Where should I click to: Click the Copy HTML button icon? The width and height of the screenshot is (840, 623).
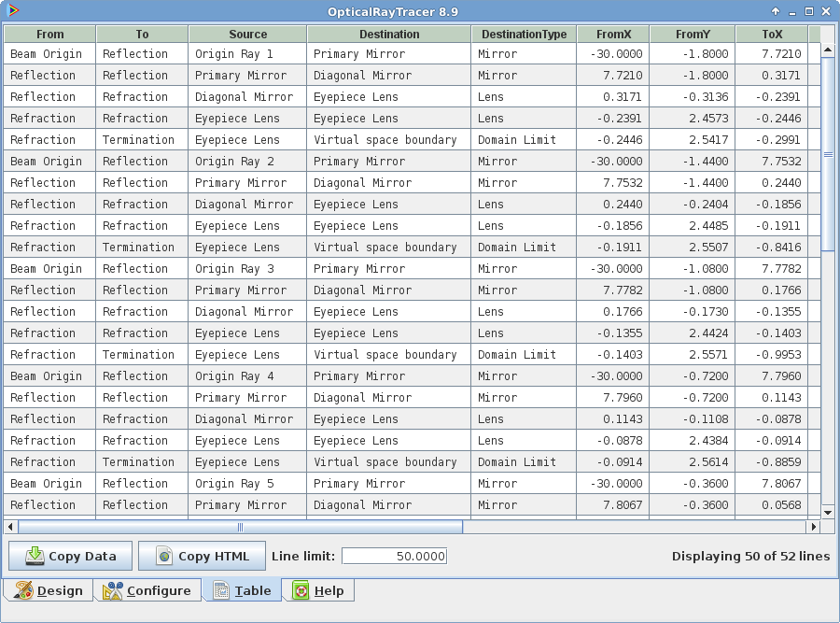point(164,556)
